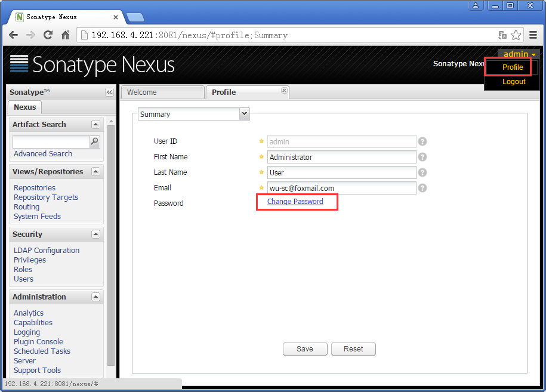Collapse the Artifact Search panel
The image size is (546, 392).
pos(95,124)
